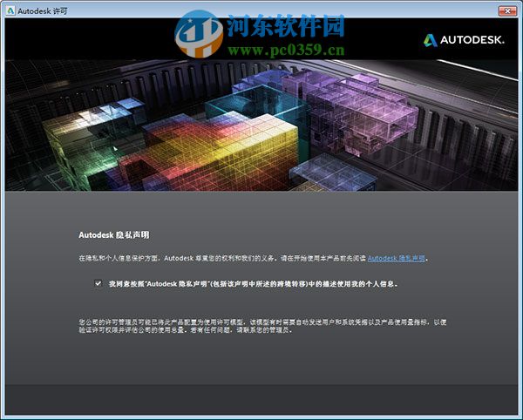Click the license administrator notice paragraph
523x420 pixels.
pyautogui.click(x=262, y=326)
